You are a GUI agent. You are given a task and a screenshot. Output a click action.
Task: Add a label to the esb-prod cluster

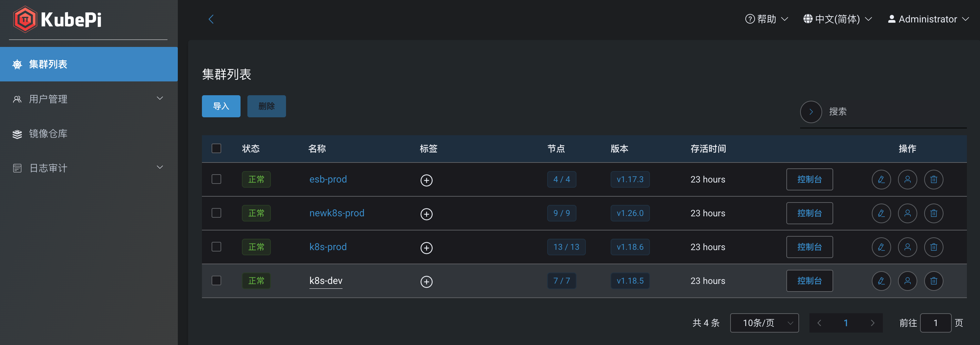point(426,180)
